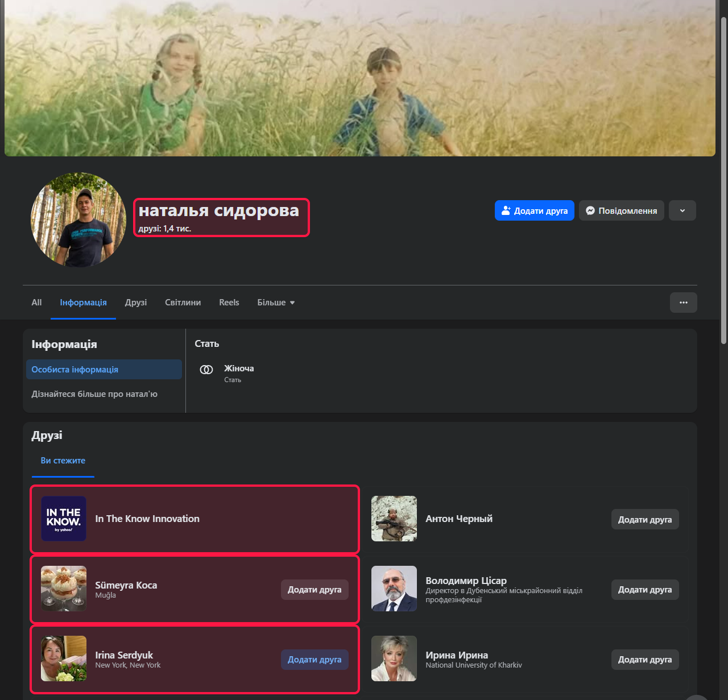
Task: Click the blue Додати друга button beside the profile name
Action: pyautogui.click(x=534, y=210)
